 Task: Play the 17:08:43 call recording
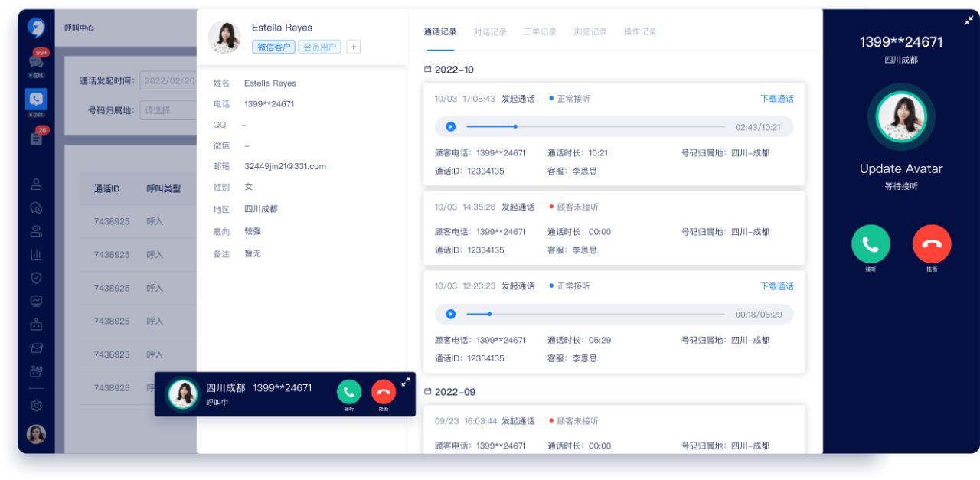click(450, 127)
